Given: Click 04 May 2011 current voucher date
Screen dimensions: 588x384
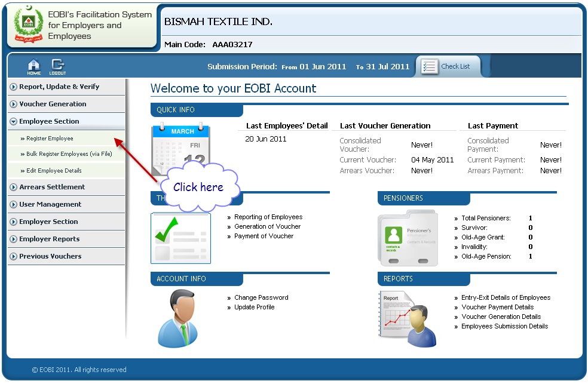Looking at the screenshot, I should coord(433,160).
